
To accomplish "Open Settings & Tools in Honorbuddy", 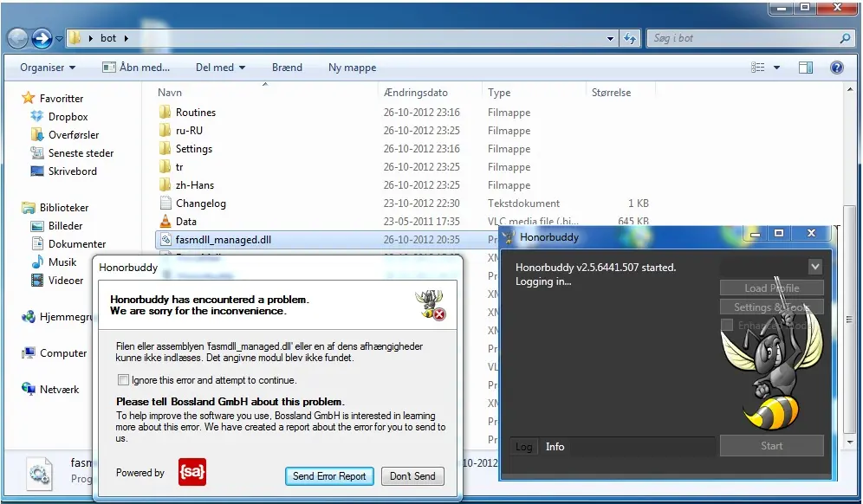I will click(x=772, y=307).
